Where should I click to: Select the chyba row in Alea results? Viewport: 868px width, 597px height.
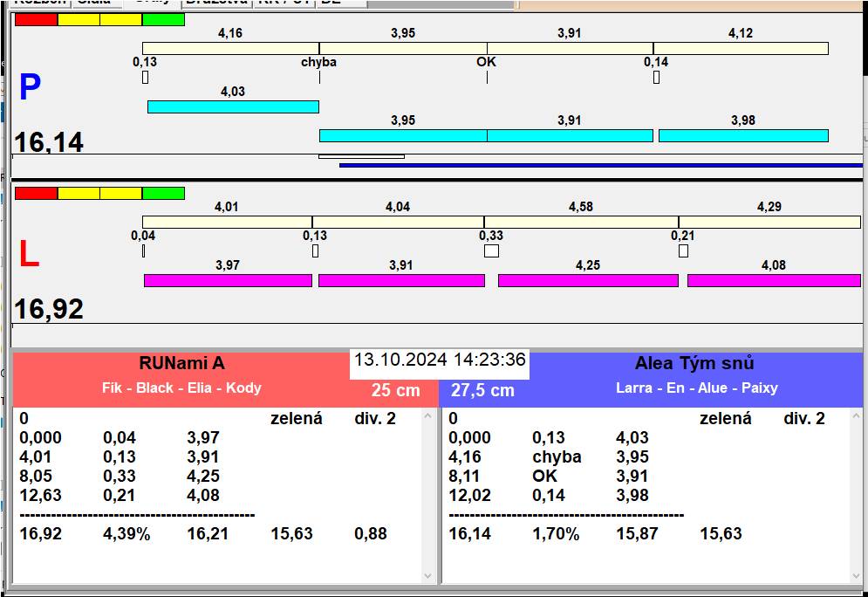557,456
